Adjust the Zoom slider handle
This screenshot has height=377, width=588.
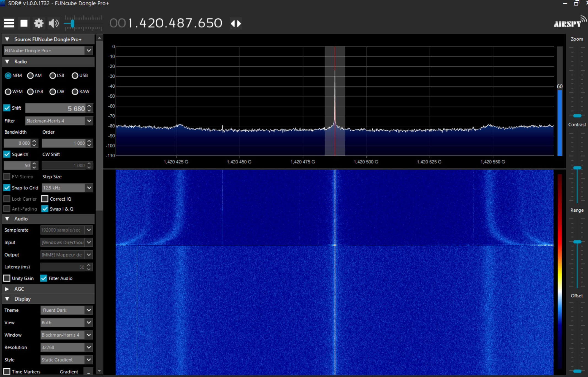coord(577,115)
